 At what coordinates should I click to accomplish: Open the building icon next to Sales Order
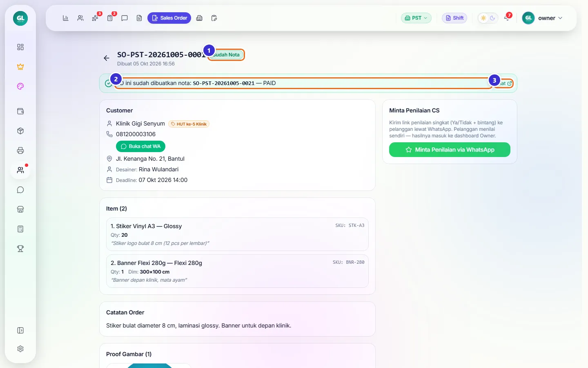[x=199, y=18]
